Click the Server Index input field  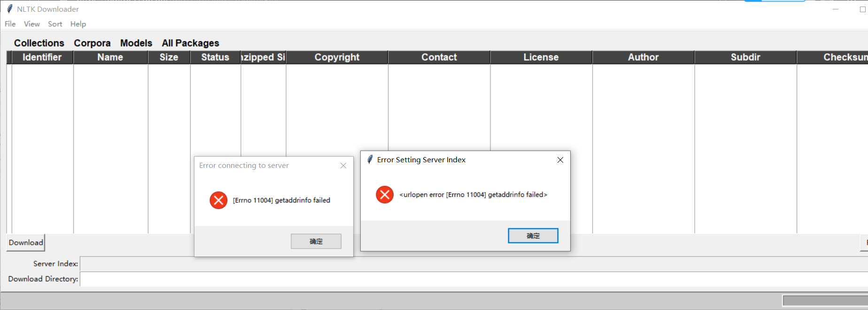point(474,264)
